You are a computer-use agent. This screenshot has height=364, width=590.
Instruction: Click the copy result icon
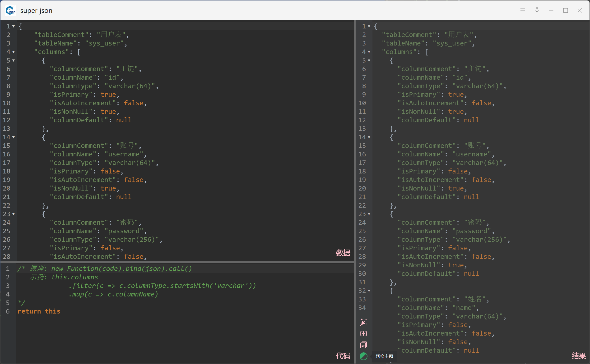(363, 345)
